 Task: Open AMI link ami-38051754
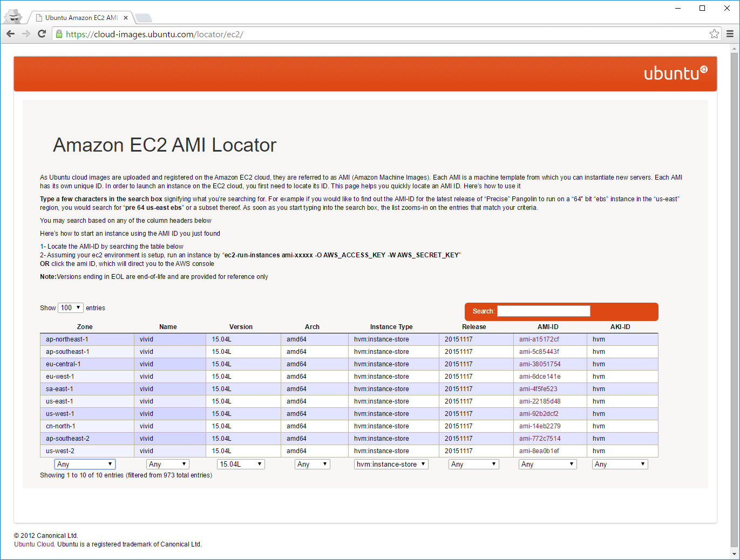click(x=540, y=364)
